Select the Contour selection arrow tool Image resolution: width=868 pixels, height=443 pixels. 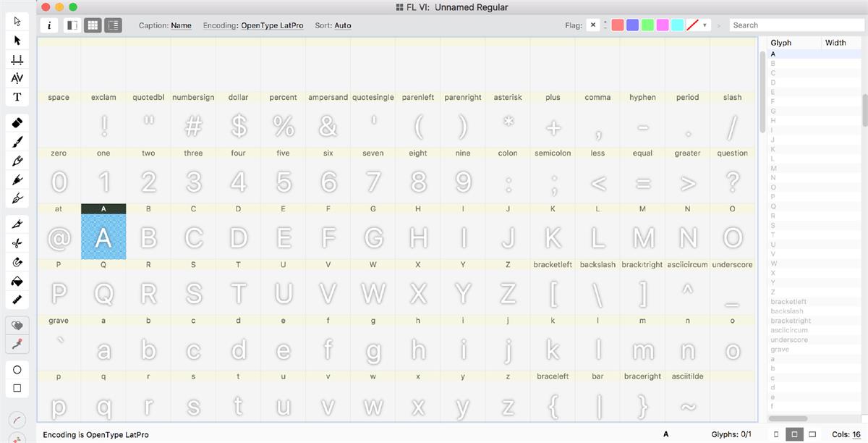click(x=17, y=41)
